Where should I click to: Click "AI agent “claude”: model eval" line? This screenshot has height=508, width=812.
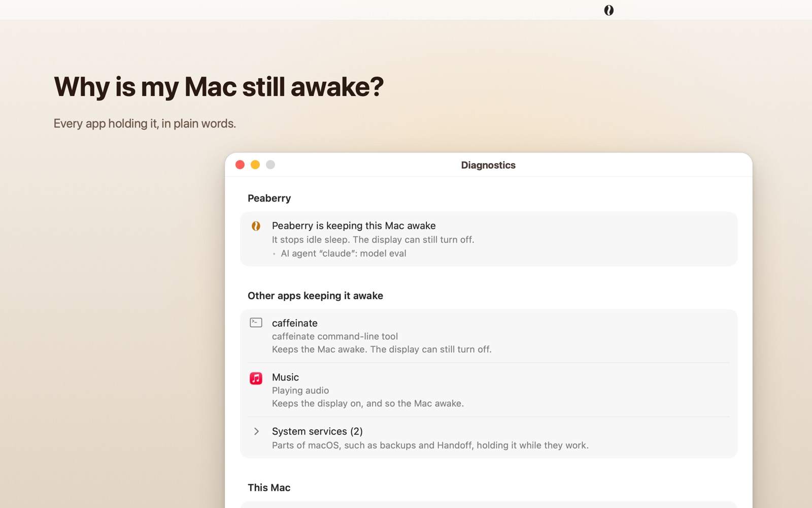coord(344,253)
